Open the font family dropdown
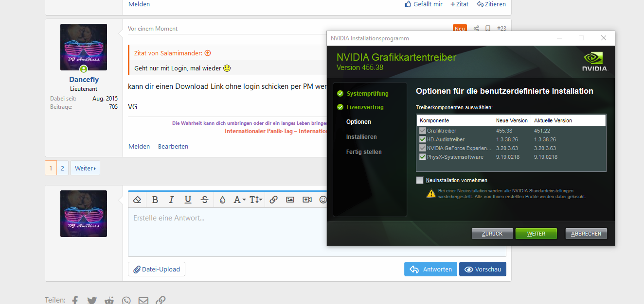The height and width of the screenshot is (304, 644). point(239,200)
